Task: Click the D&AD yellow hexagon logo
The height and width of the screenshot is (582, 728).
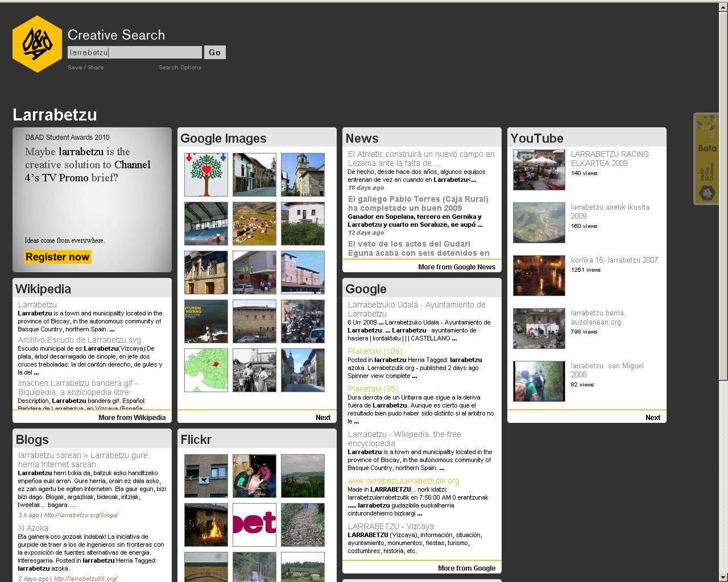Action: [x=37, y=44]
